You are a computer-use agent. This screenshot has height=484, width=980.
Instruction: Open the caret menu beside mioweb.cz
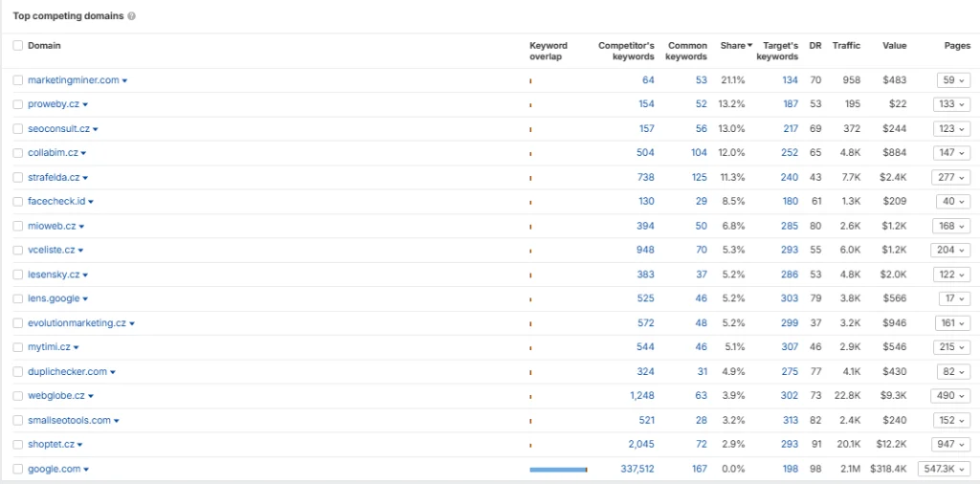click(x=82, y=226)
